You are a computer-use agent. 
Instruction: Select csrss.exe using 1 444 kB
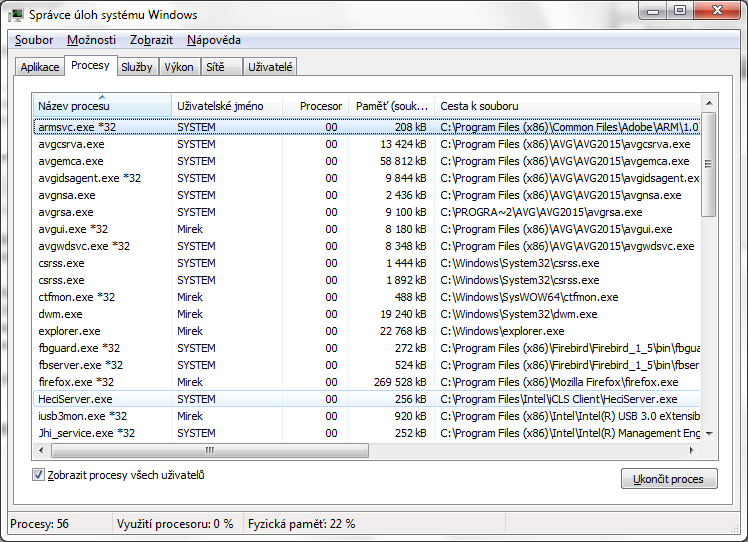[367, 263]
